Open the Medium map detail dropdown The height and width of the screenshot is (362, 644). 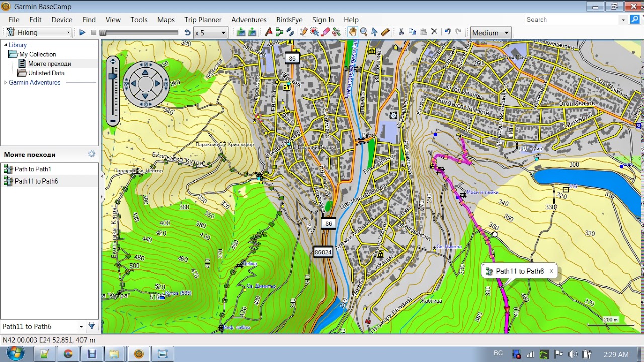point(491,33)
